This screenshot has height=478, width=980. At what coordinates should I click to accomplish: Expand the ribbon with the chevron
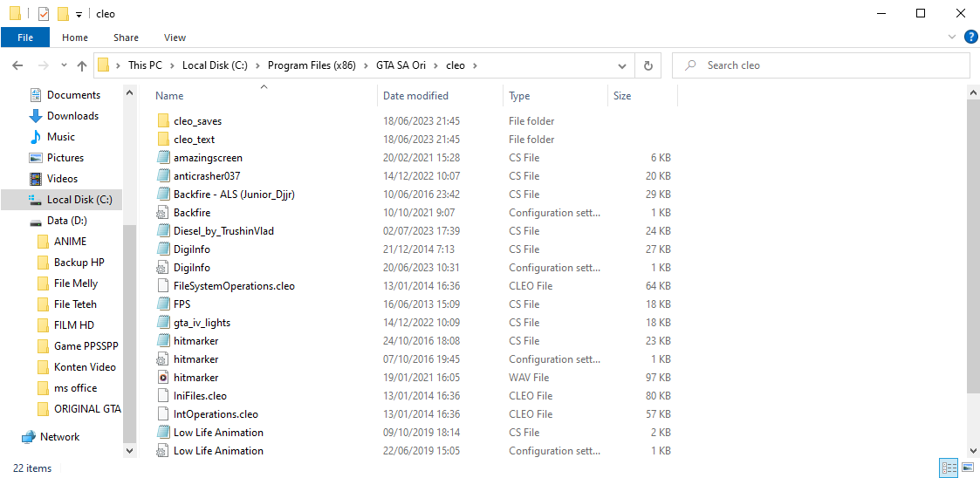(x=952, y=38)
